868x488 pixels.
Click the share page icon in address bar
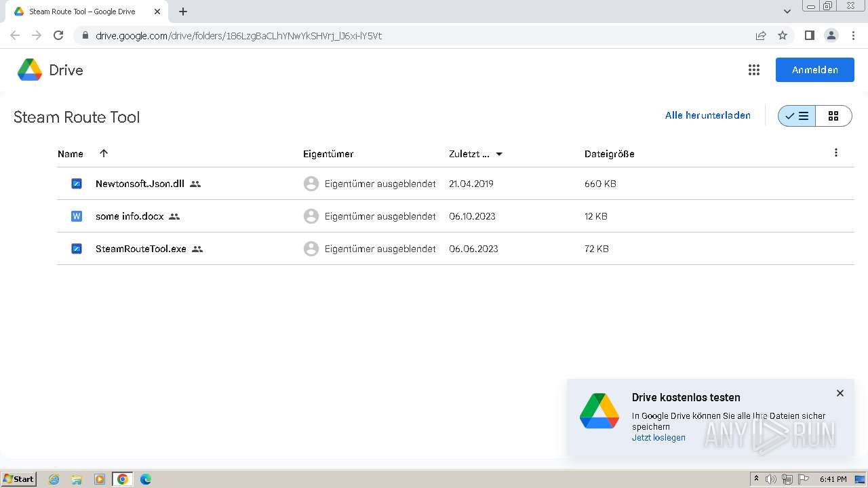761,35
